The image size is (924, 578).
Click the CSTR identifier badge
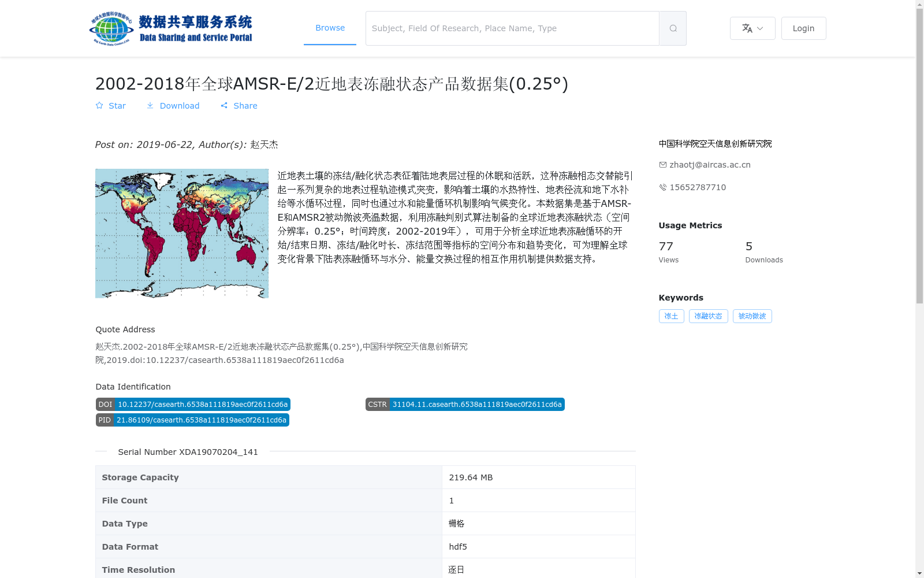click(465, 405)
